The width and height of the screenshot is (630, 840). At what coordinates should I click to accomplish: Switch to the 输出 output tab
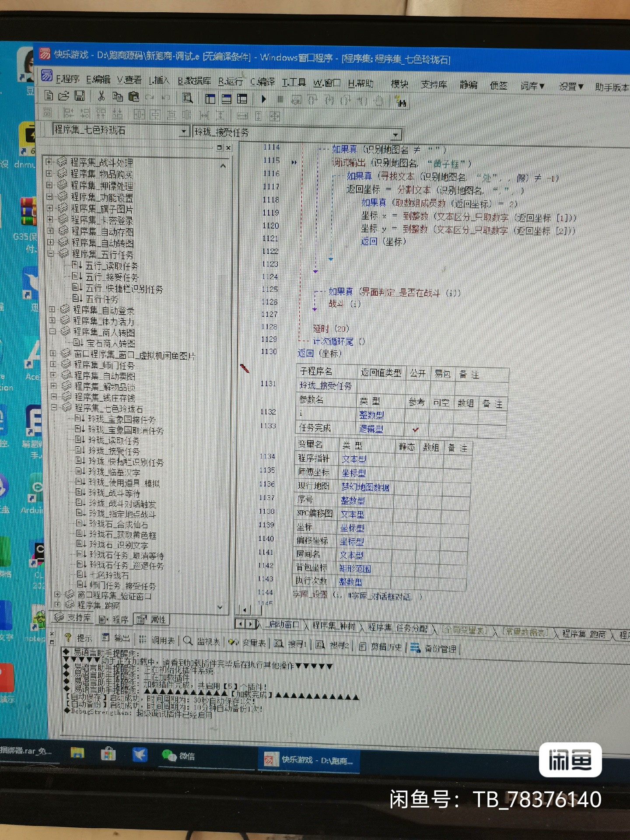[x=116, y=638]
